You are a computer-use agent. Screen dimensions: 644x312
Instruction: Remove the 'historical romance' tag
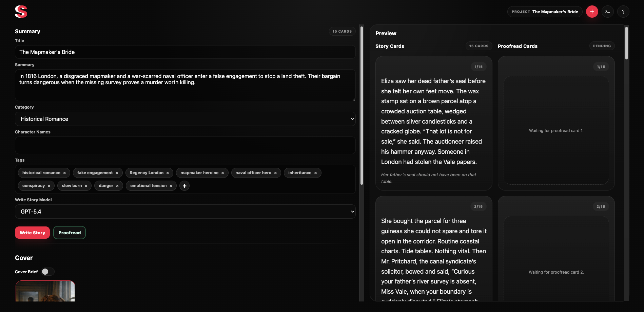[x=64, y=173]
